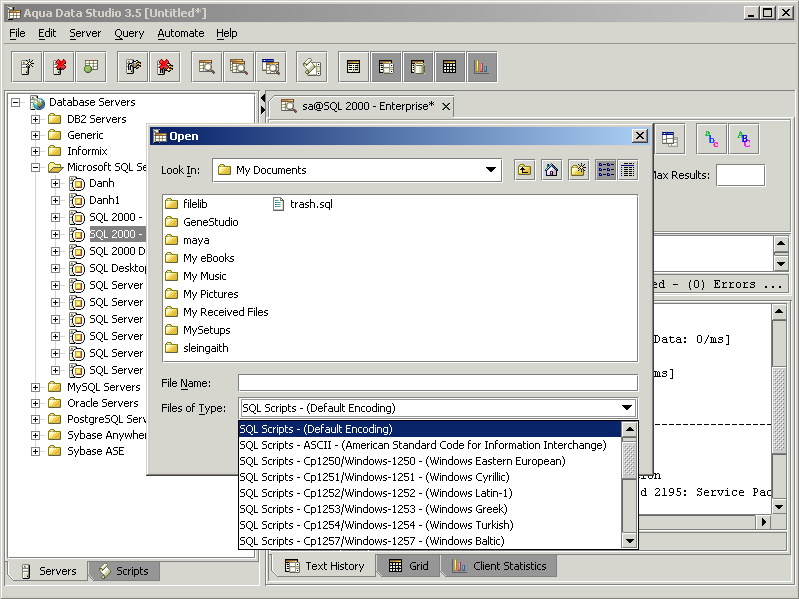The image size is (799, 599).
Task: Switch Open dialog to list view
Action: point(606,170)
